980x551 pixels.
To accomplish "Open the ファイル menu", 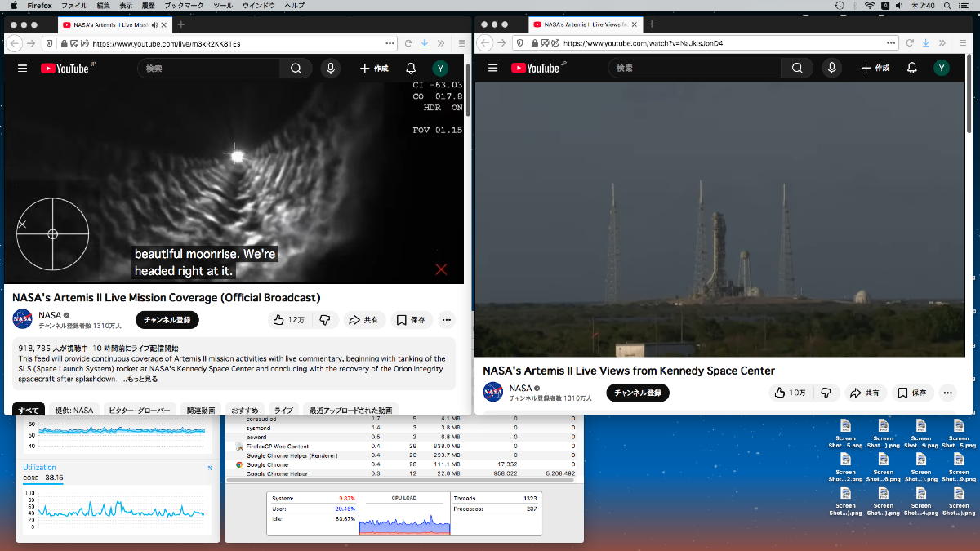I will pyautogui.click(x=74, y=6).
